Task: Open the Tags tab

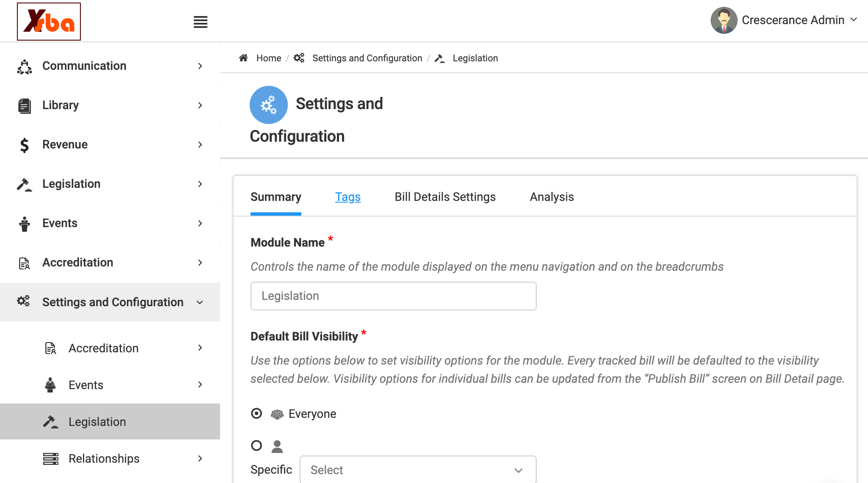Action: (x=348, y=197)
